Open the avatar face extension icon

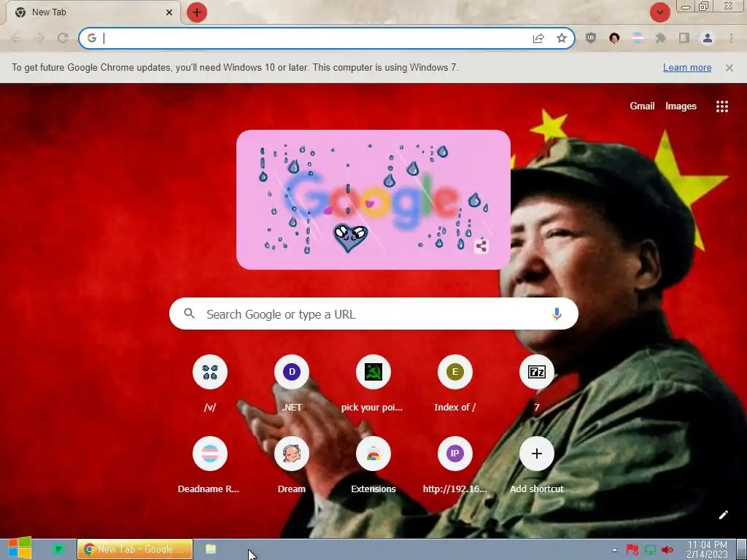[614, 38]
